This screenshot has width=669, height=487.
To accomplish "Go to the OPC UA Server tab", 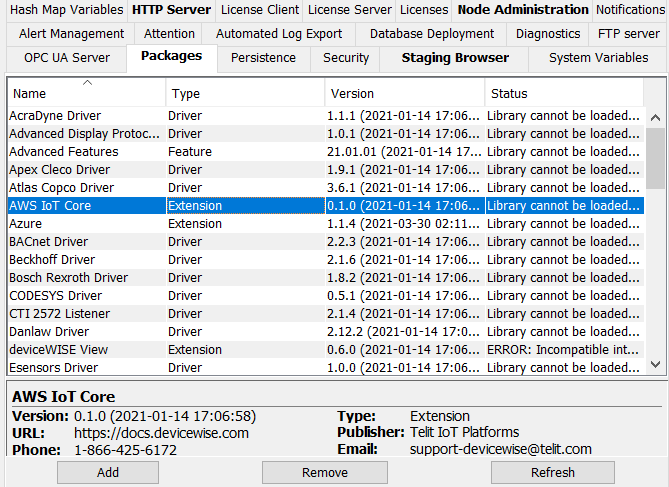I will 67,58.
